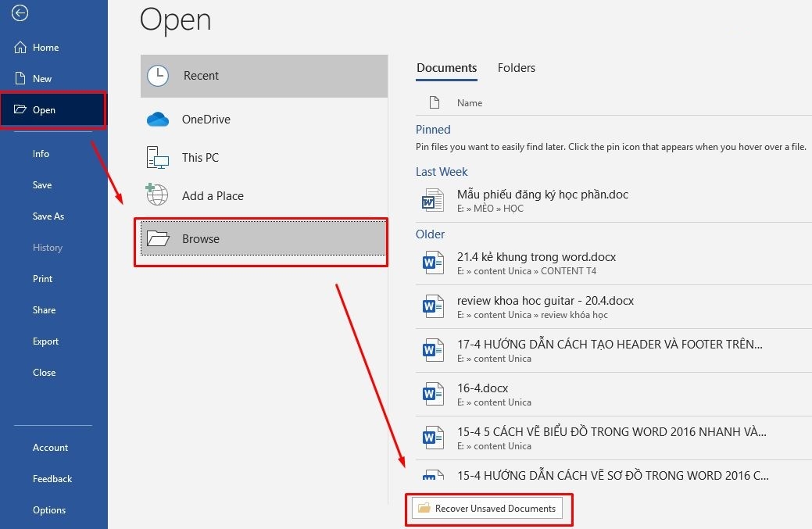Click the back arrow icon
Viewport: 812px width, 529px height.
(20, 13)
